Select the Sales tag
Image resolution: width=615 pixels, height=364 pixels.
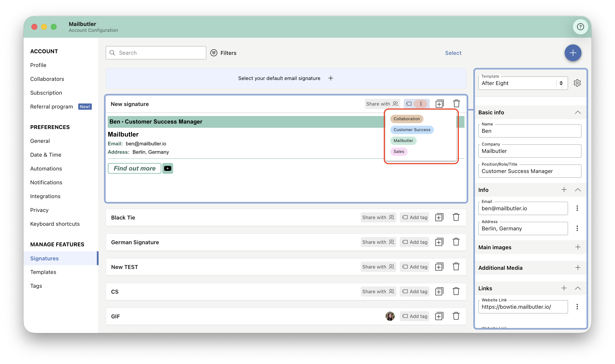pyautogui.click(x=398, y=152)
